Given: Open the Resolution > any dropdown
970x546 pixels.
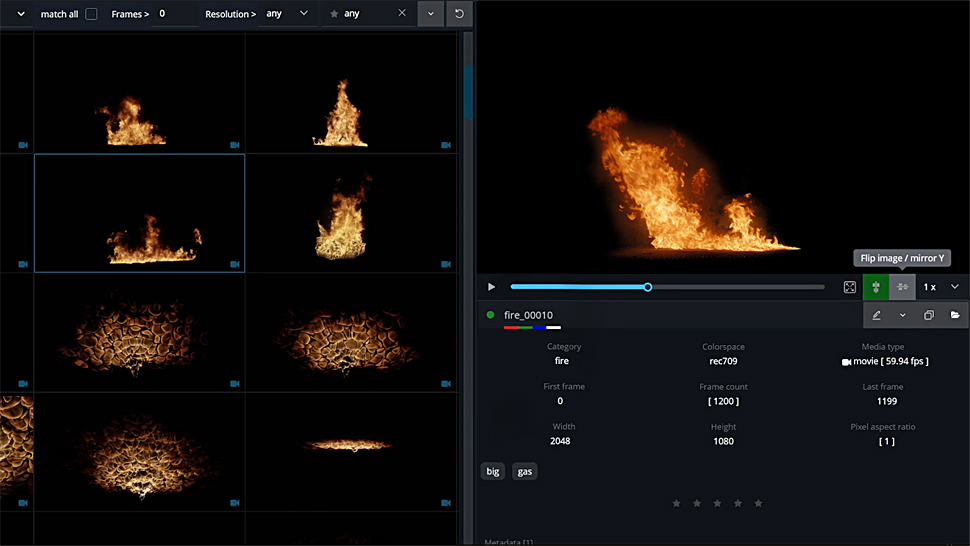Looking at the screenshot, I should [287, 14].
